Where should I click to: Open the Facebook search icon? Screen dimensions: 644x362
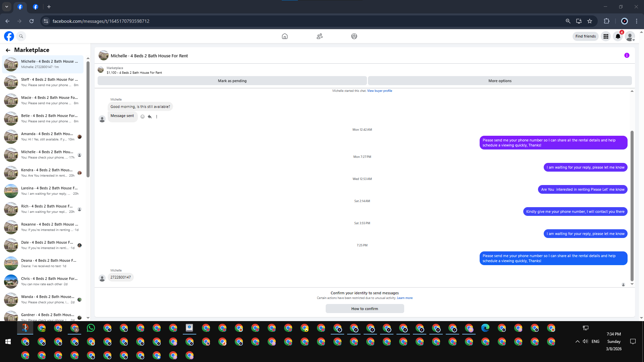coord(21,36)
